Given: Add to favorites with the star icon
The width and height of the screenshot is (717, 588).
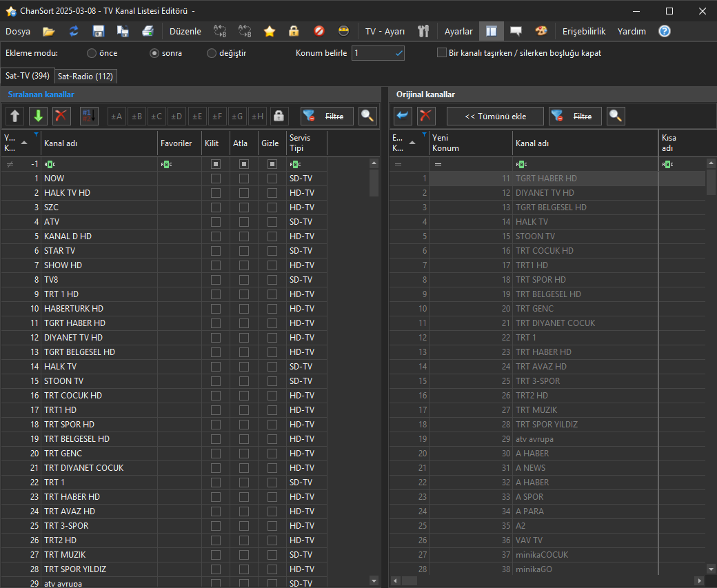Looking at the screenshot, I should point(270,31).
